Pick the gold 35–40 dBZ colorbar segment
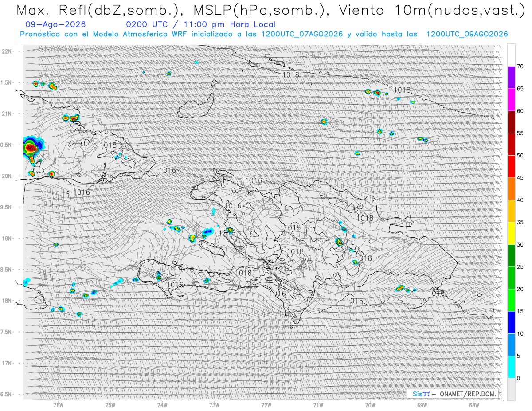 click(511, 211)
